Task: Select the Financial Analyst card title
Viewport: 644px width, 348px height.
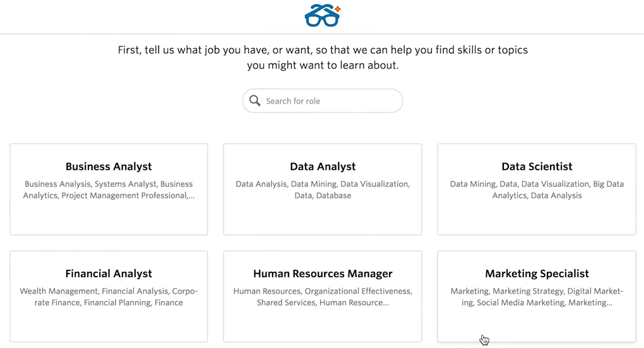Action: (109, 274)
